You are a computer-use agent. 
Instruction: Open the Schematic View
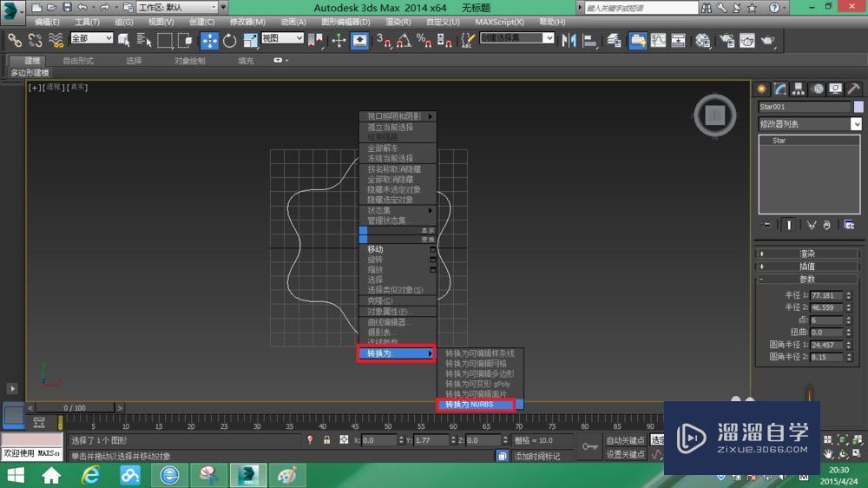coord(678,41)
